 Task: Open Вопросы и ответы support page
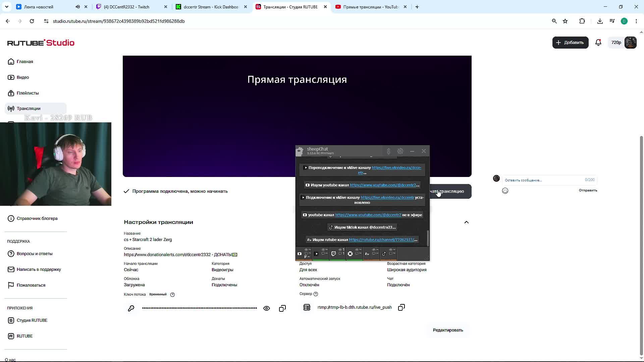click(x=30, y=254)
